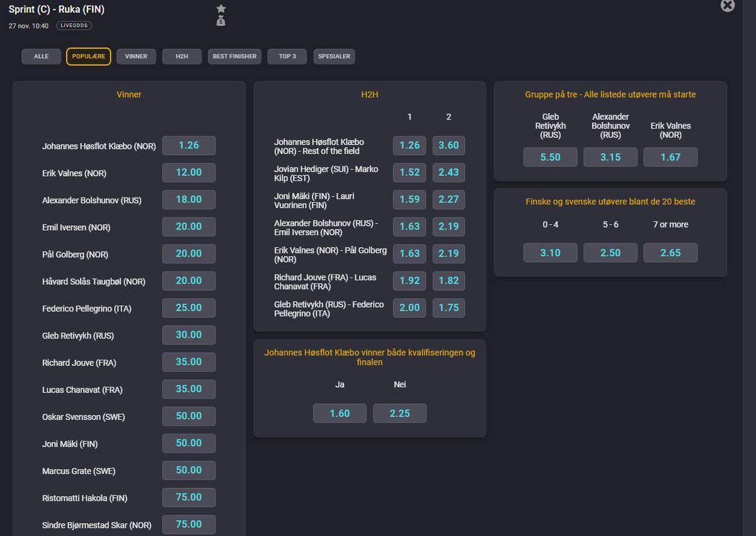This screenshot has height=536, width=756.
Task: Bet rest of the field at 3.60
Action: click(x=449, y=146)
